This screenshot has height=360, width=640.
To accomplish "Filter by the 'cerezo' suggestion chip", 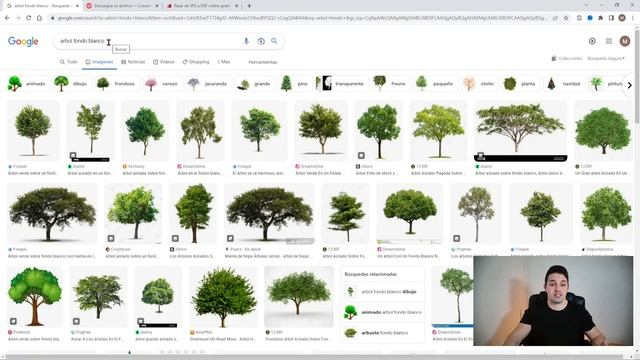I will (162, 84).
